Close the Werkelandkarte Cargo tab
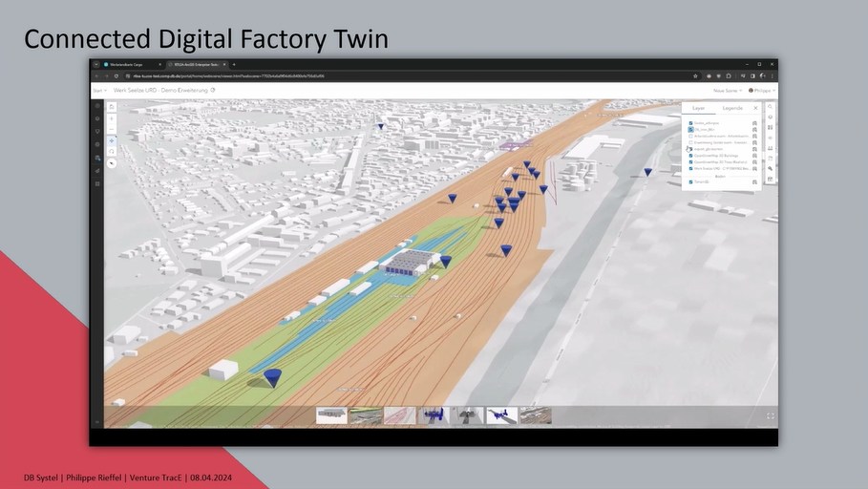Screen dimensions: 868x489 (160, 64)
